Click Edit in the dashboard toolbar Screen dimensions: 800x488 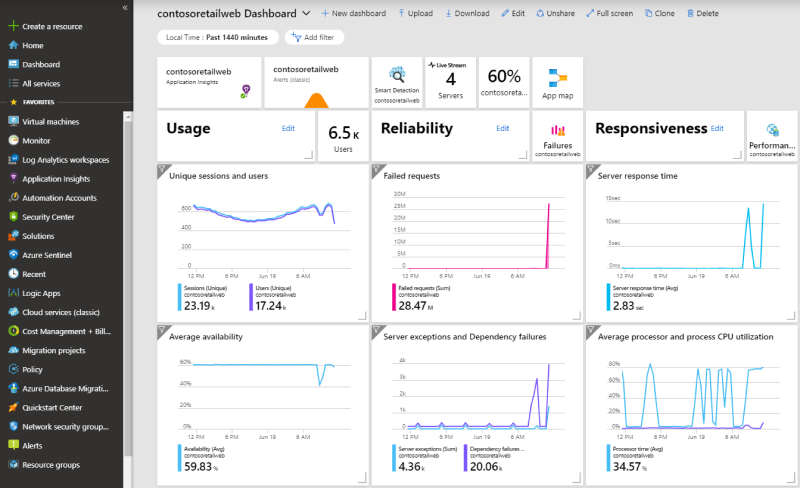[x=513, y=13]
